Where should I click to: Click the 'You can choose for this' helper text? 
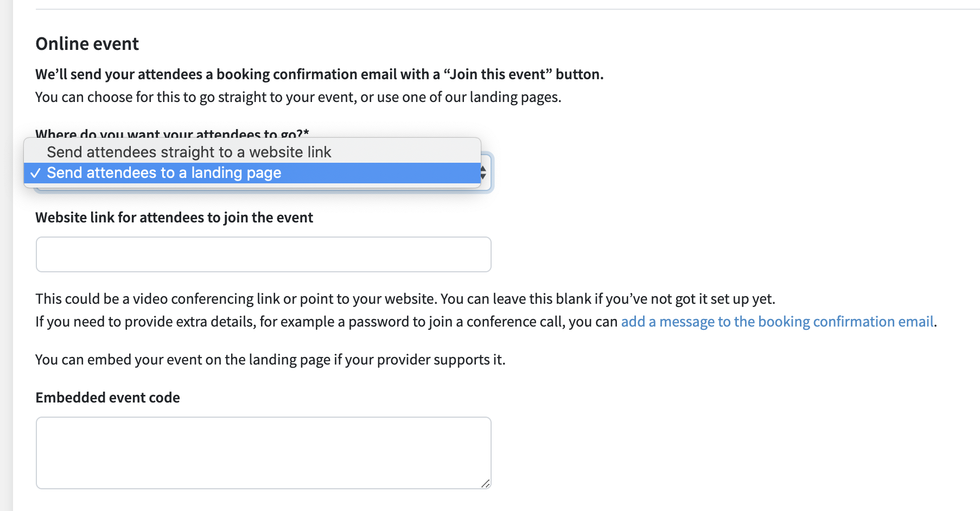[298, 97]
